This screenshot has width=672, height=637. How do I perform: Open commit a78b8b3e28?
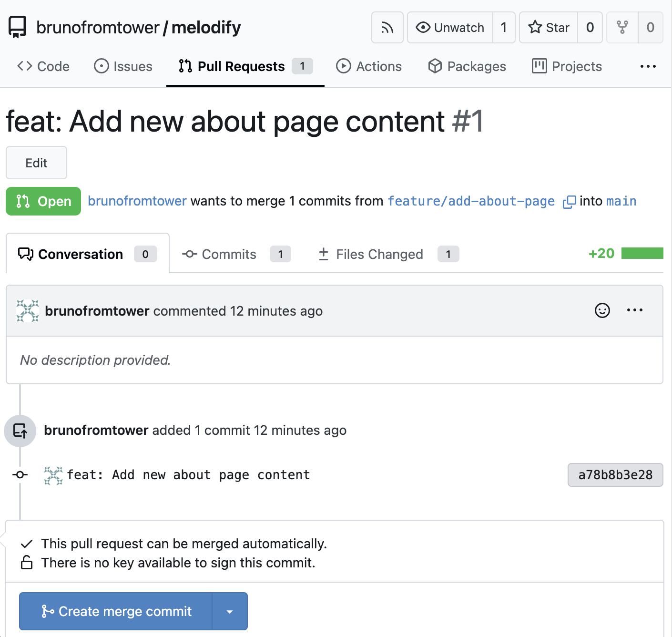pyautogui.click(x=615, y=475)
